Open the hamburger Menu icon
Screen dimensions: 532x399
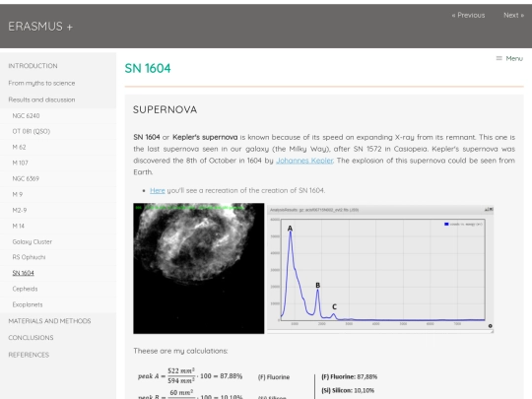click(x=499, y=58)
